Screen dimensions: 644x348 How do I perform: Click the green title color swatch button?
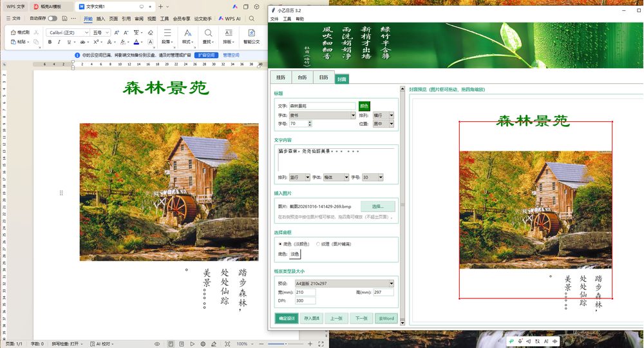point(365,106)
